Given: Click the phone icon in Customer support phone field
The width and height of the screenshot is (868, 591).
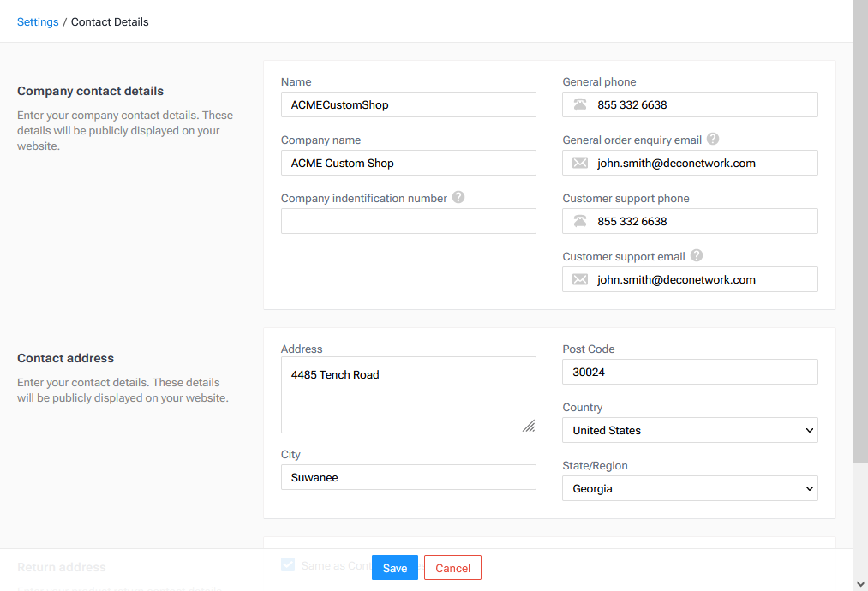Looking at the screenshot, I should click(x=580, y=221).
